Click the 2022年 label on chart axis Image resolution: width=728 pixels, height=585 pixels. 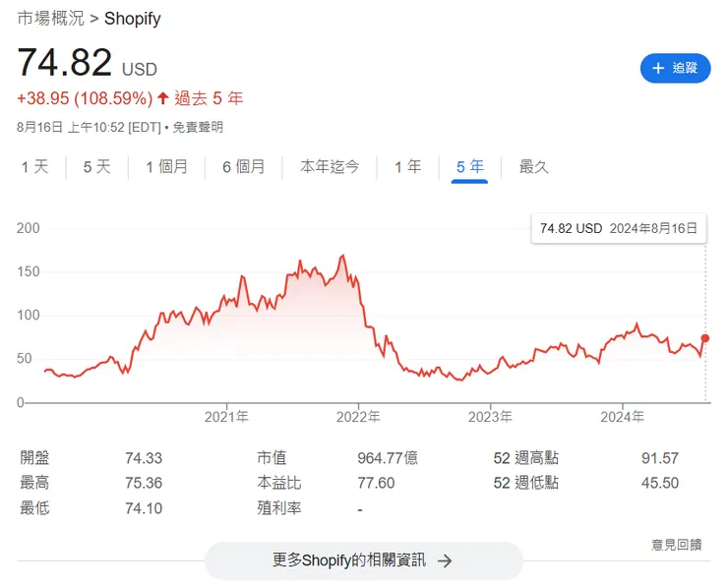coord(358,417)
